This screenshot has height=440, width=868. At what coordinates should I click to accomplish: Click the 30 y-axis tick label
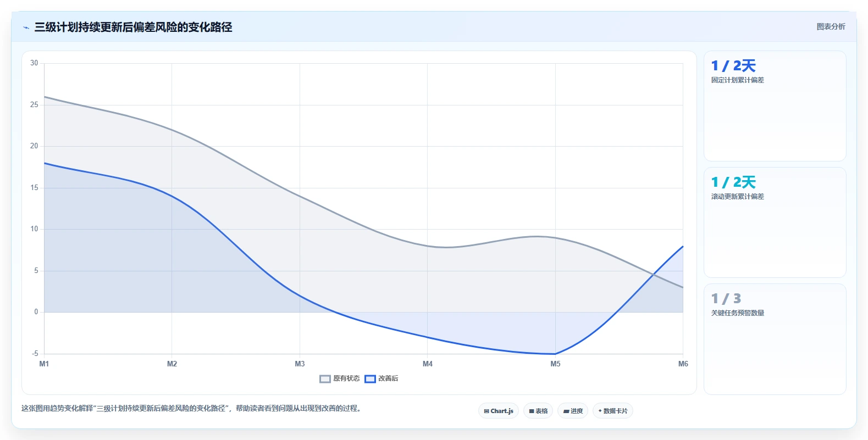click(x=34, y=63)
